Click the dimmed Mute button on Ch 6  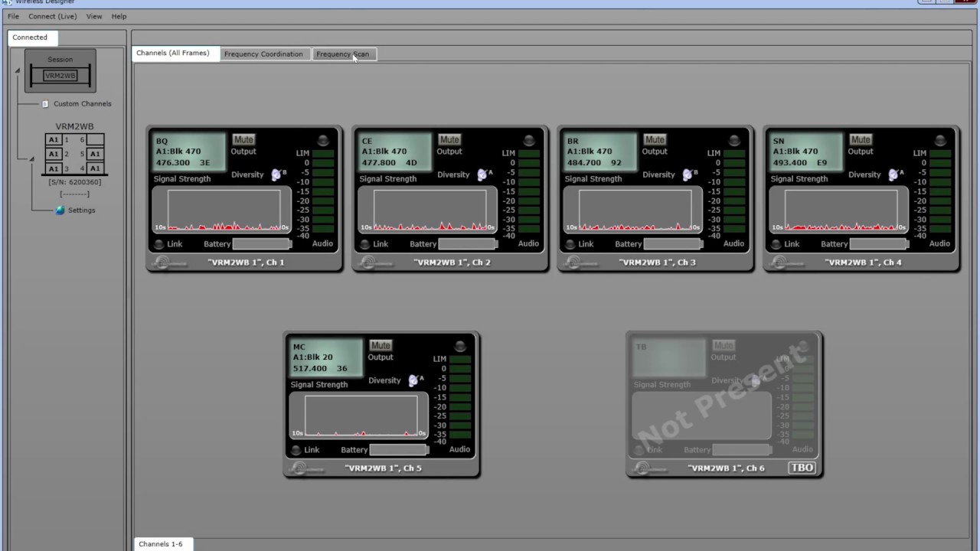[x=724, y=346]
